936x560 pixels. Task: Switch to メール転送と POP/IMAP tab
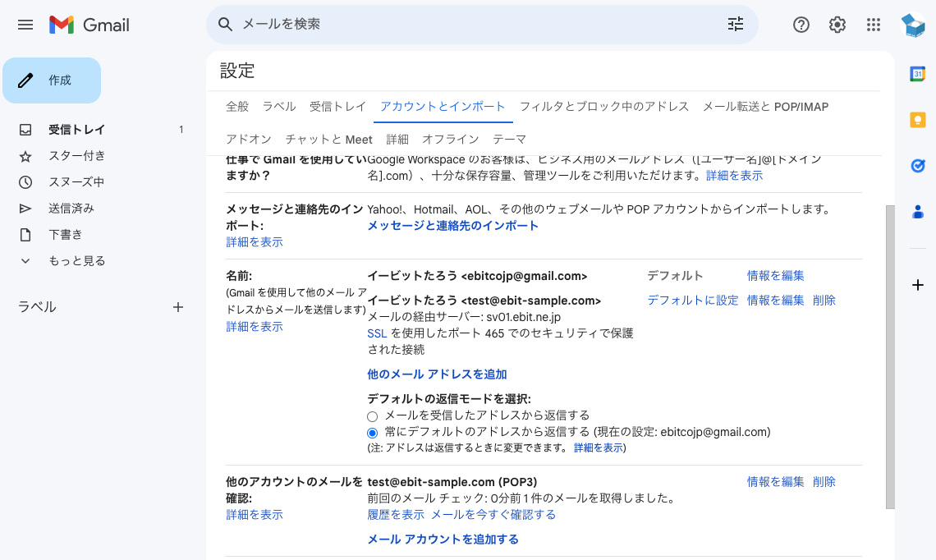(x=765, y=106)
